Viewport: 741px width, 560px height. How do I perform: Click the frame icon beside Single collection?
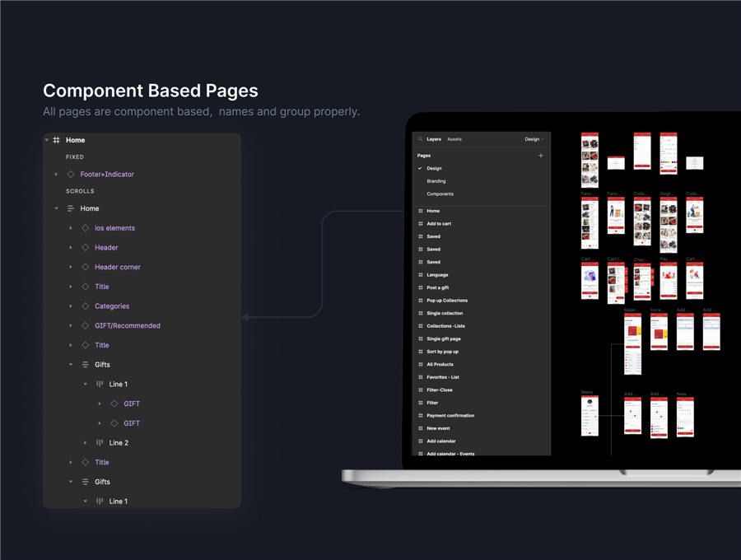(420, 313)
